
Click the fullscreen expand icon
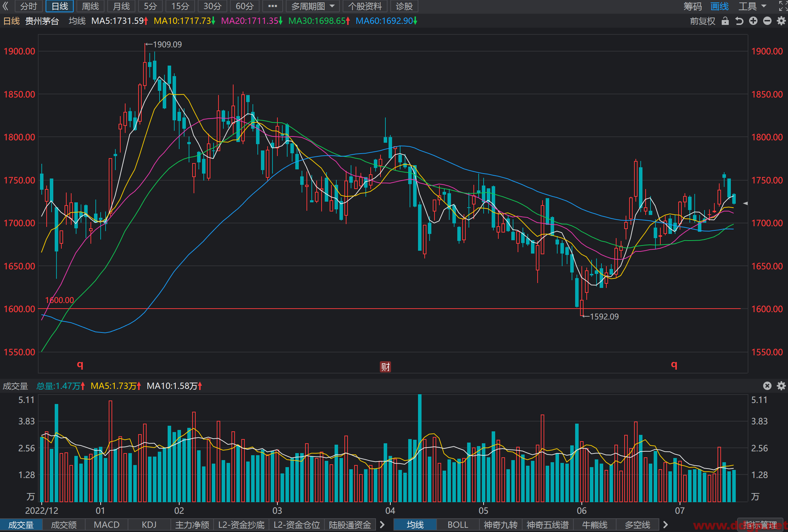pyautogui.click(x=783, y=6)
